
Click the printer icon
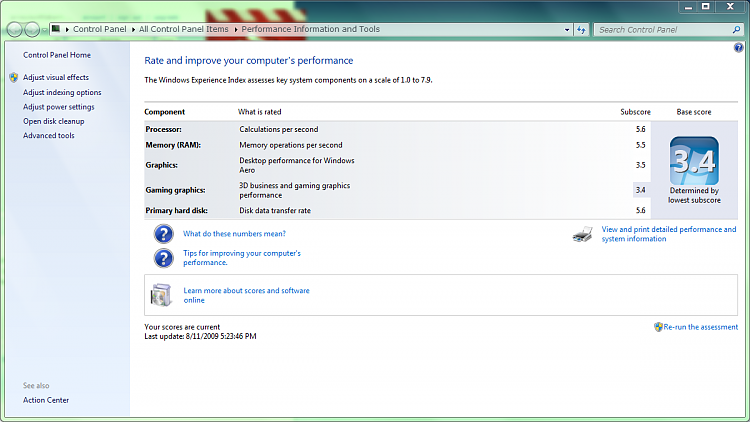point(583,234)
